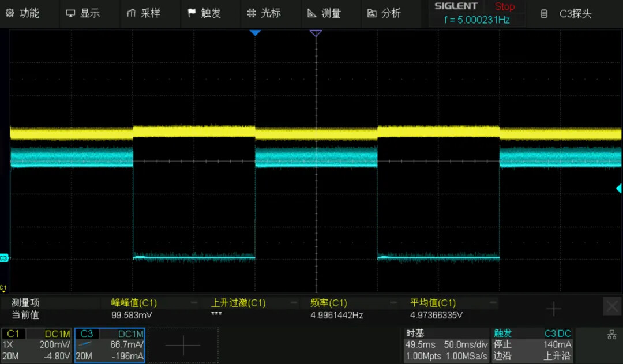Open the C3 channel settings box
This screenshot has width=623, height=364.
[110, 345]
